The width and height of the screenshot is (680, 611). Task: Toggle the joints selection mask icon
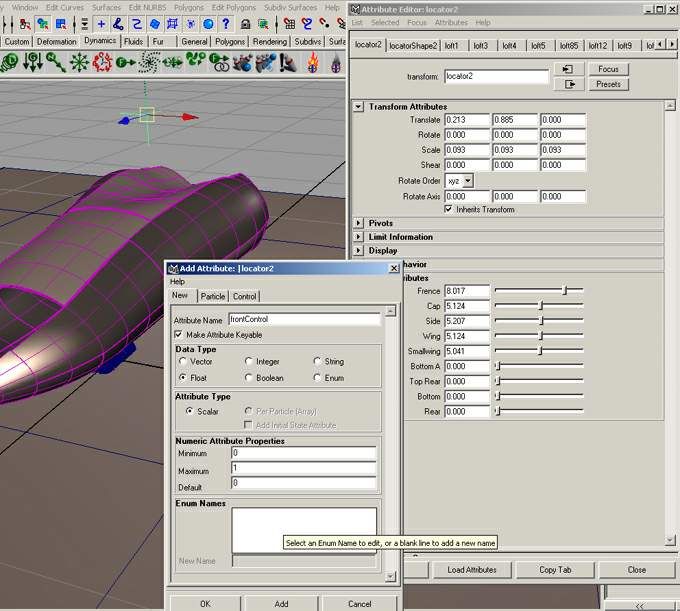(118, 24)
